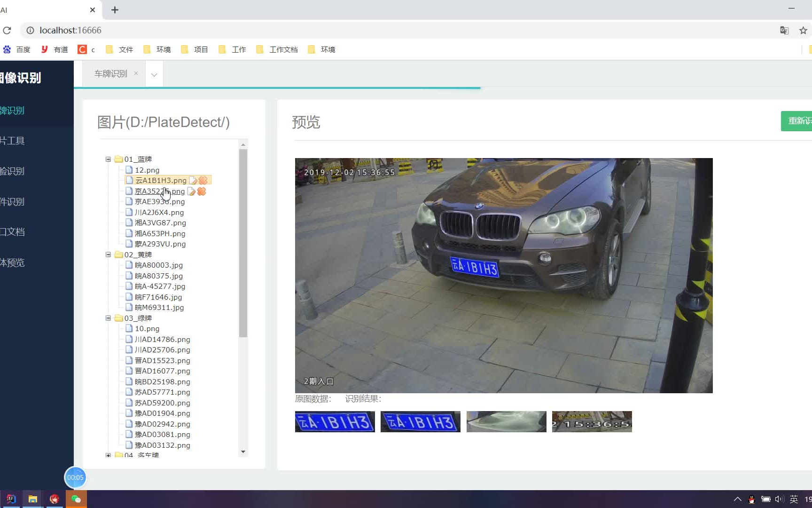812x508 pixels.
Task: Click the rename icon beside 云A1B1H3.png
Action: coord(193,181)
